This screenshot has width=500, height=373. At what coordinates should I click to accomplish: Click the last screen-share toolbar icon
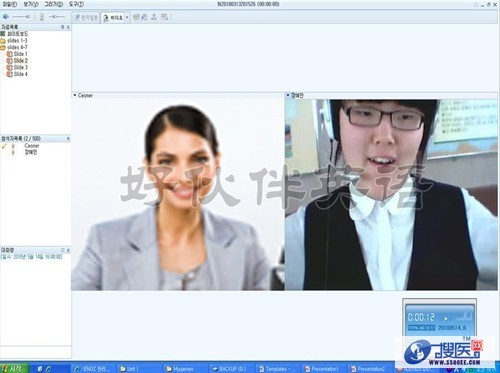164,17
